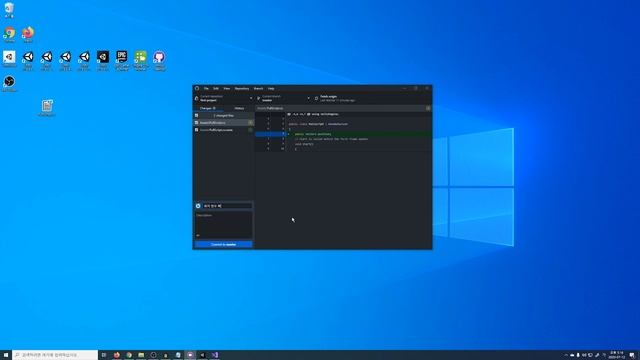Open the second Unity editor shortcut
Image resolution: width=640 pixels, height=360 pixels.
(47, 60)
